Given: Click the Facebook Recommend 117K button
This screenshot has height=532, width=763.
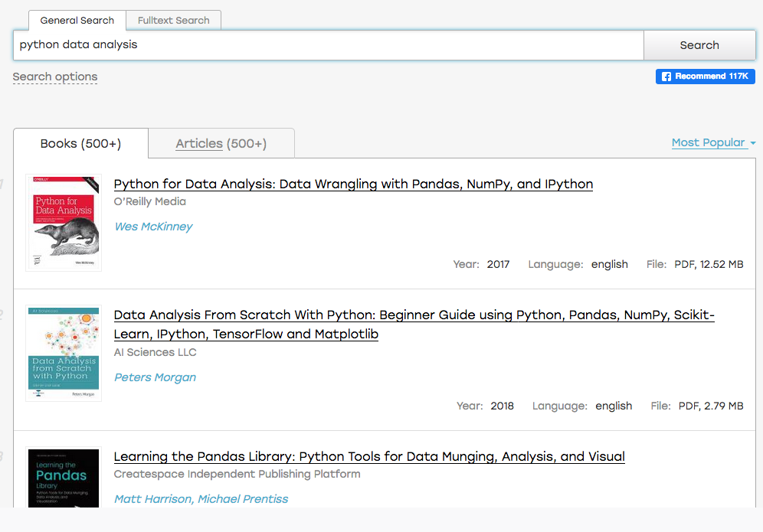Looking at the screenshot, I should (x=705, y=77).
